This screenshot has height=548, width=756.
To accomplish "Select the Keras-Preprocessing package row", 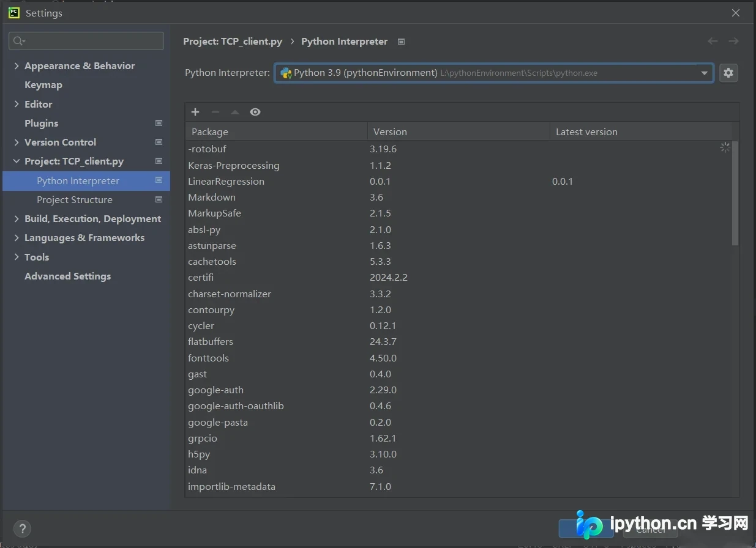I will (458, 165).
